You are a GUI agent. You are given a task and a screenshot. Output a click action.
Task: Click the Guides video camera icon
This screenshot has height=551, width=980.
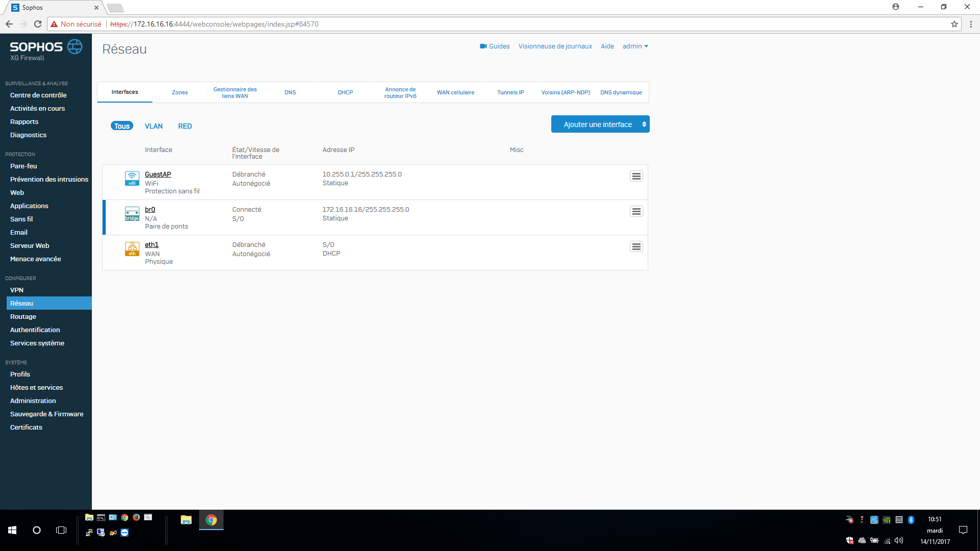pyautogui.click(x=483, y=46)
